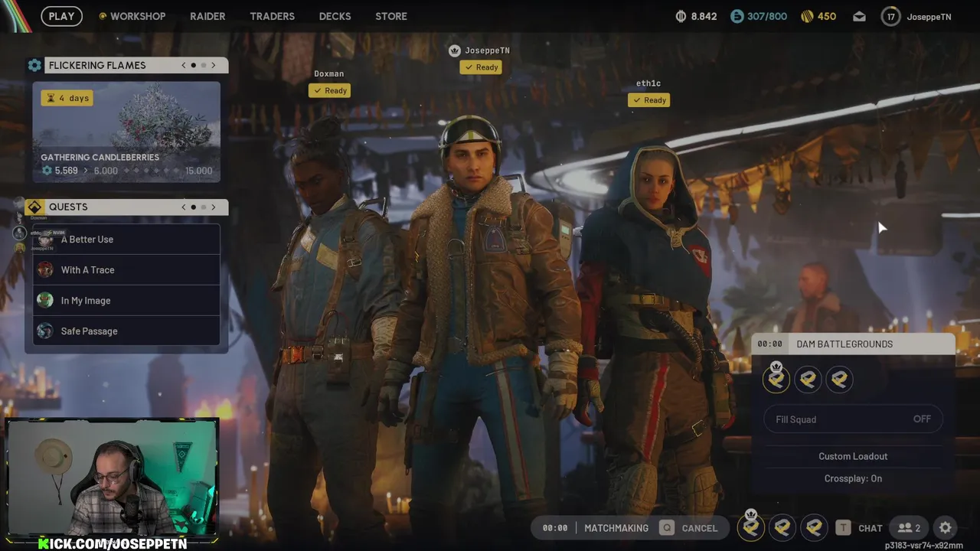Go to previous Flickering Flames event page
The width and height of the screenshot is (980, 551).
184,65
